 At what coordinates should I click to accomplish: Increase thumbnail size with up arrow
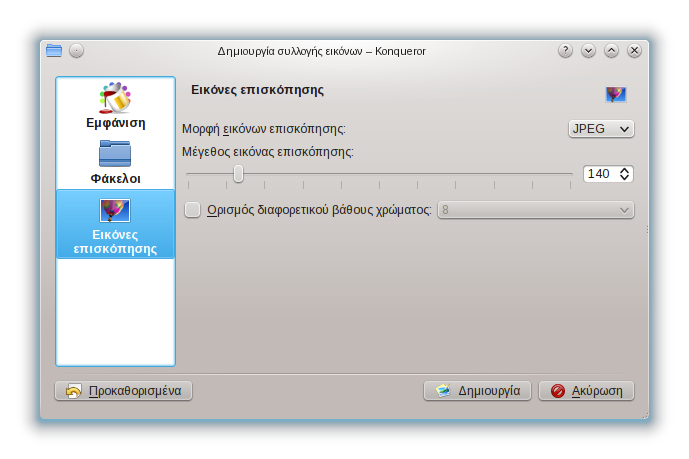pos(625,170)
